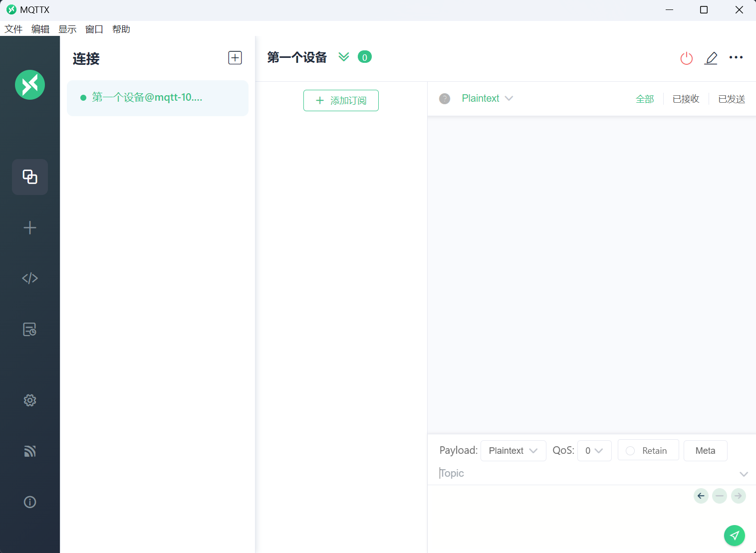This screenshot has height=553, width=756.
Task: Click the 添加订阅 add subscription button
Action: click(x=341, y=101)
